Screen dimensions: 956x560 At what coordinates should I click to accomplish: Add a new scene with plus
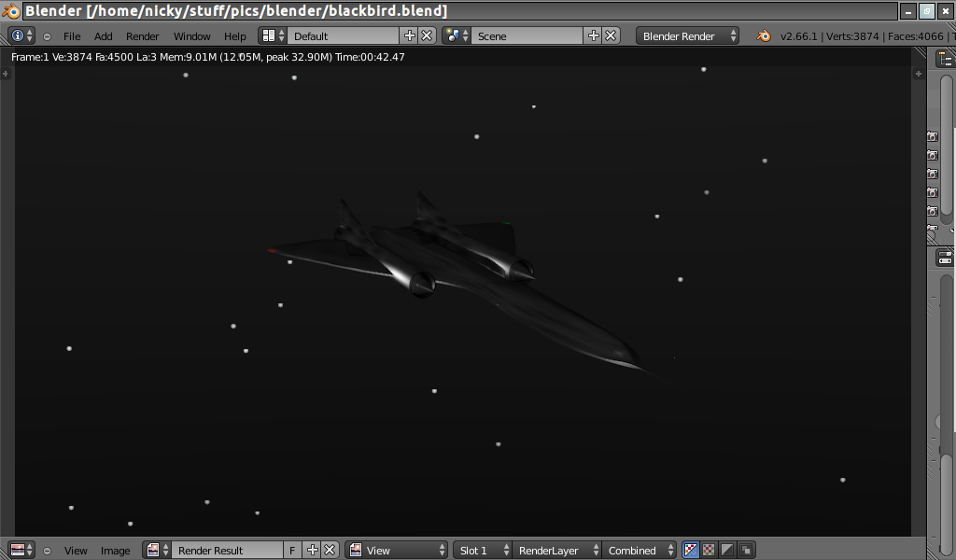pyautogui.click(x=593, y=35)
